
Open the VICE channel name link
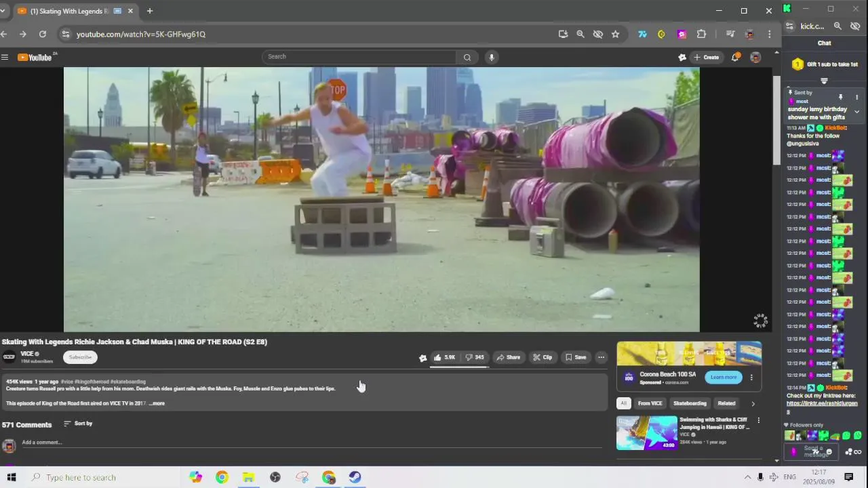point(27,354)
